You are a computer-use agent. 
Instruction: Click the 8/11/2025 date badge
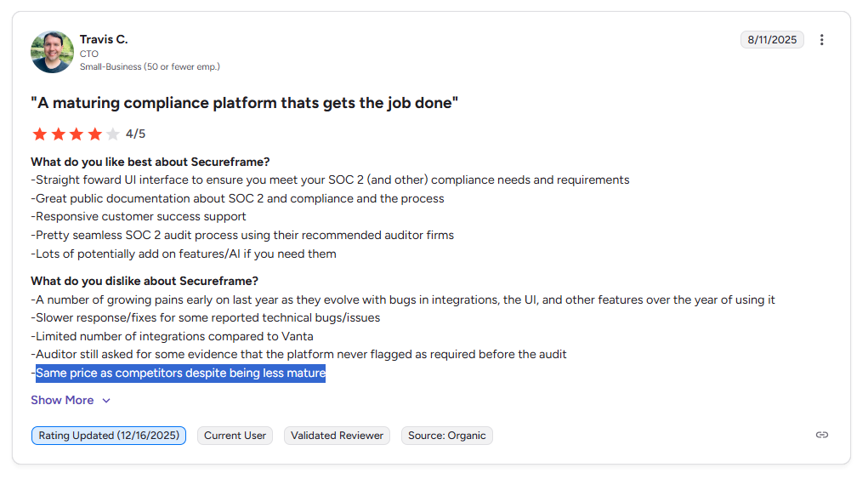(772, 40)
